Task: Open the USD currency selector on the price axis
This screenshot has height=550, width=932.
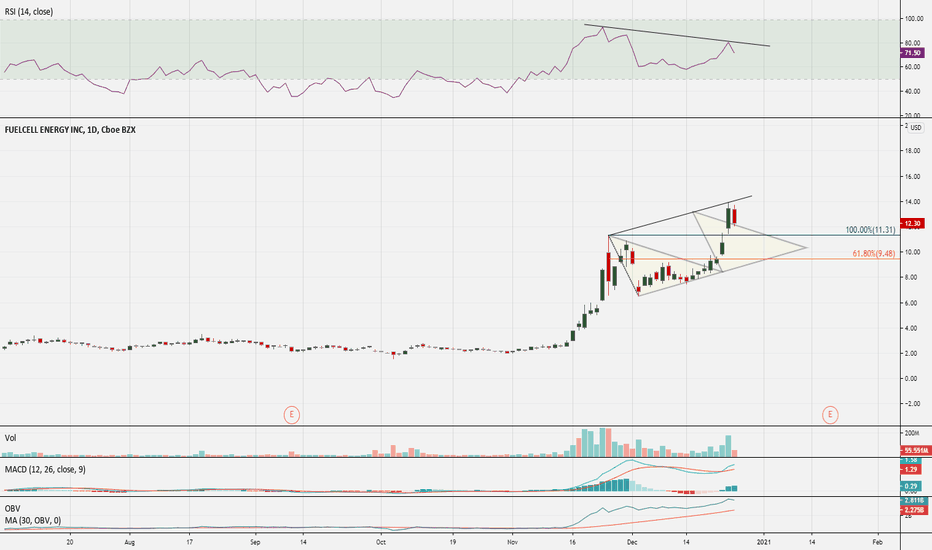Action: (x=916, y=128)
